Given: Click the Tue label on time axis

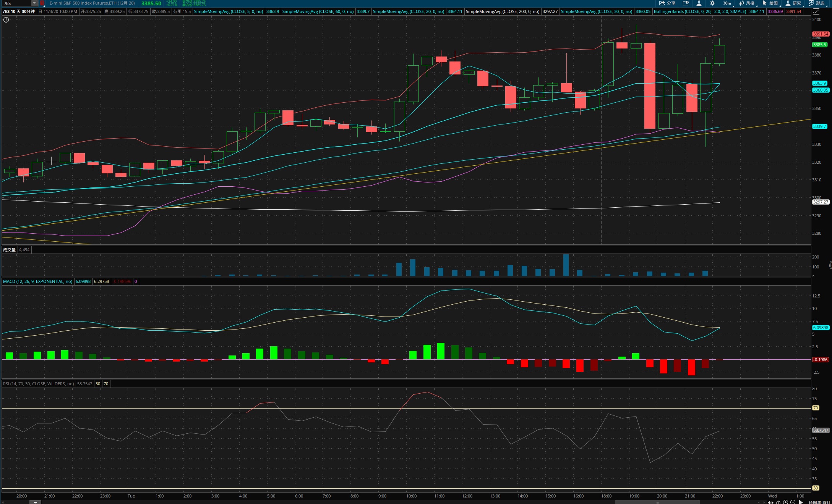Looking at the screenshot, I should click(131, 496).
